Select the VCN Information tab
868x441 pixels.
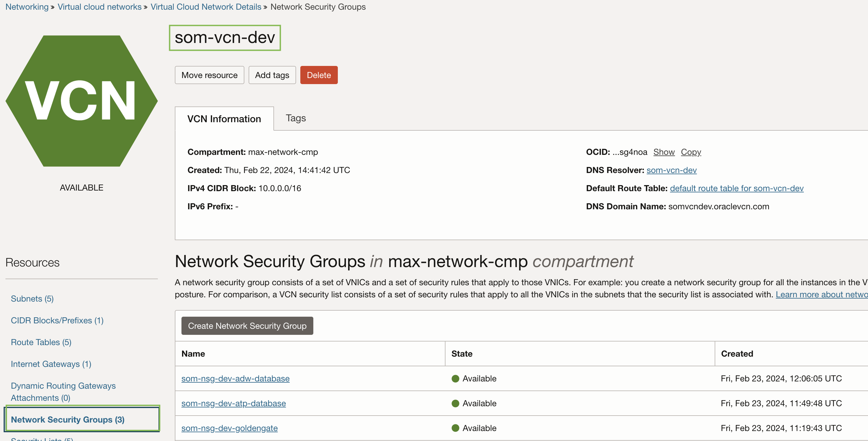click(224, 119)
